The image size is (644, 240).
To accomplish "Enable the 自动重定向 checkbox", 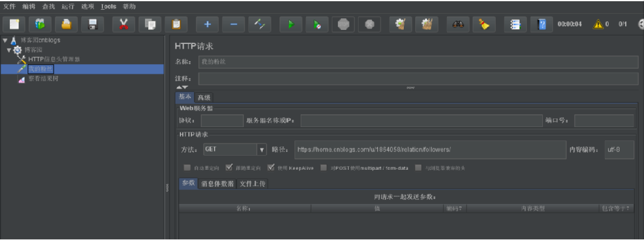I will 187,168.
